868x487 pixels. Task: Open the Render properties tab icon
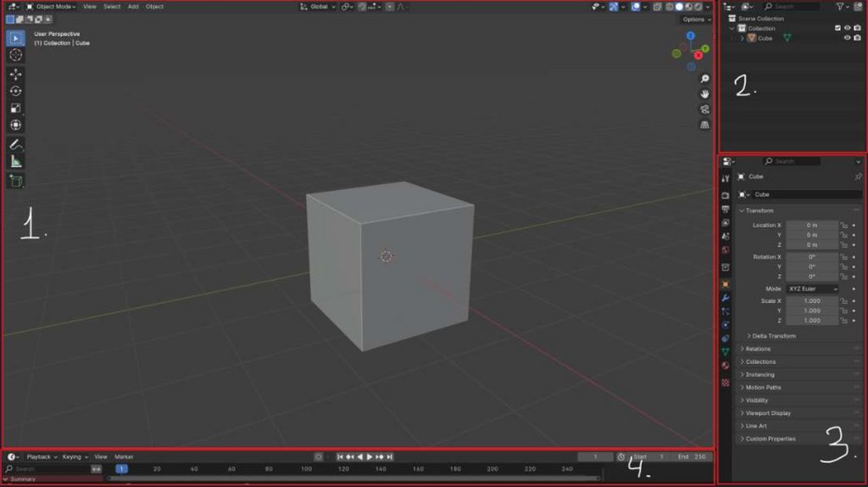[x=726, y=195]
